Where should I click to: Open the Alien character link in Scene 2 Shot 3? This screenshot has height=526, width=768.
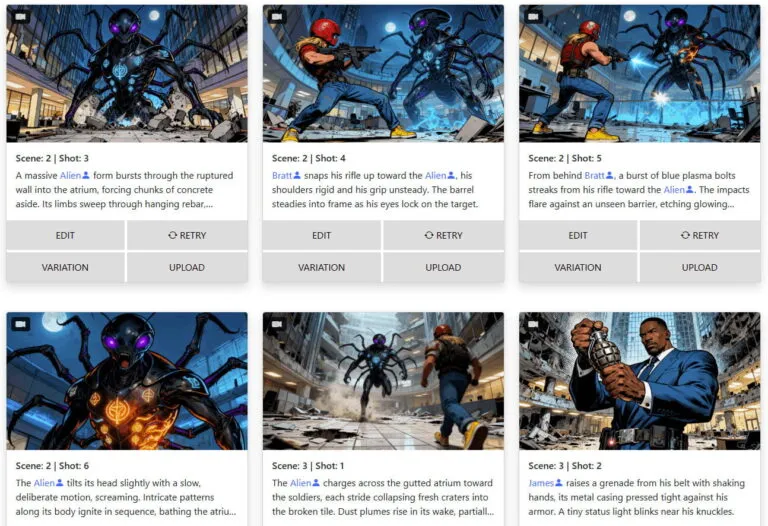(70, 175)
